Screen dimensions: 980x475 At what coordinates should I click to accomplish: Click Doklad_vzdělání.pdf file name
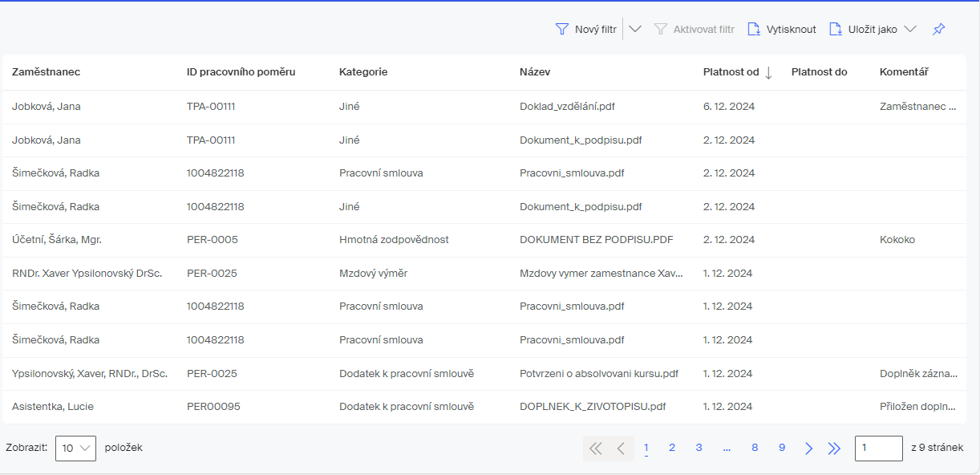[x=567, y=106]
